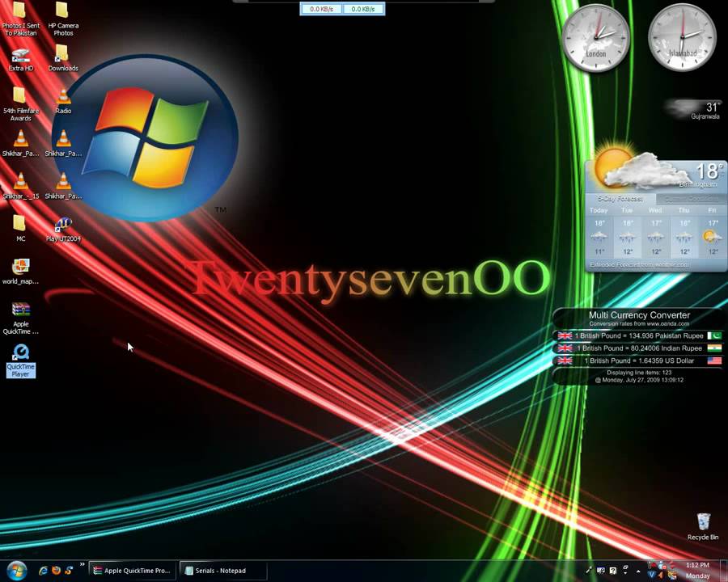Switch to Serials - Notepad taskbar window
Viewport: 728px width, 582px height.
[223, 571]
